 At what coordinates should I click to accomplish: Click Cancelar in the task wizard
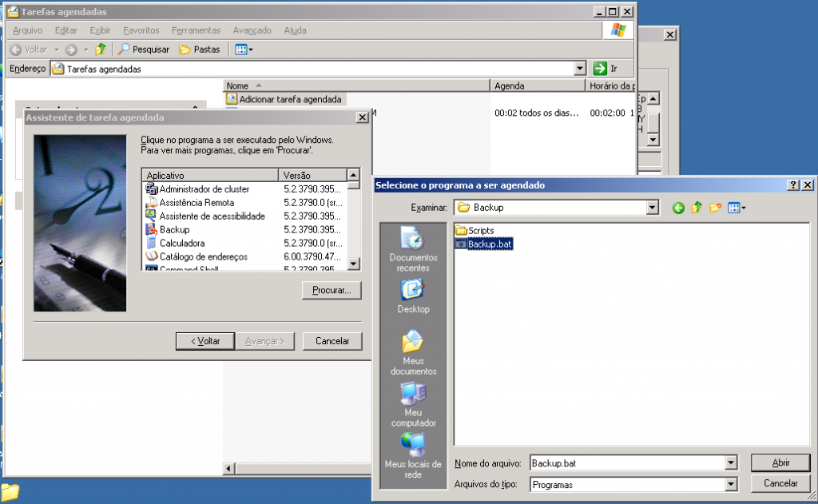[332, 341]
